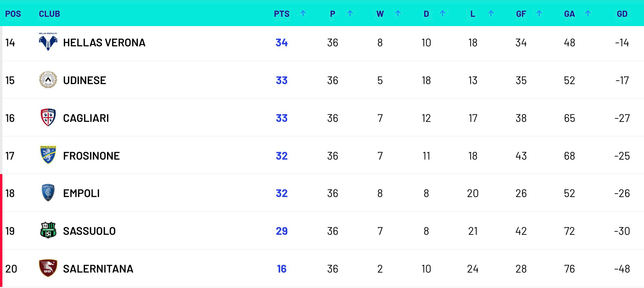Open the EMPOLI club name
The height and width of the screenshot is (288, 644).
click(x=81, y=193)
